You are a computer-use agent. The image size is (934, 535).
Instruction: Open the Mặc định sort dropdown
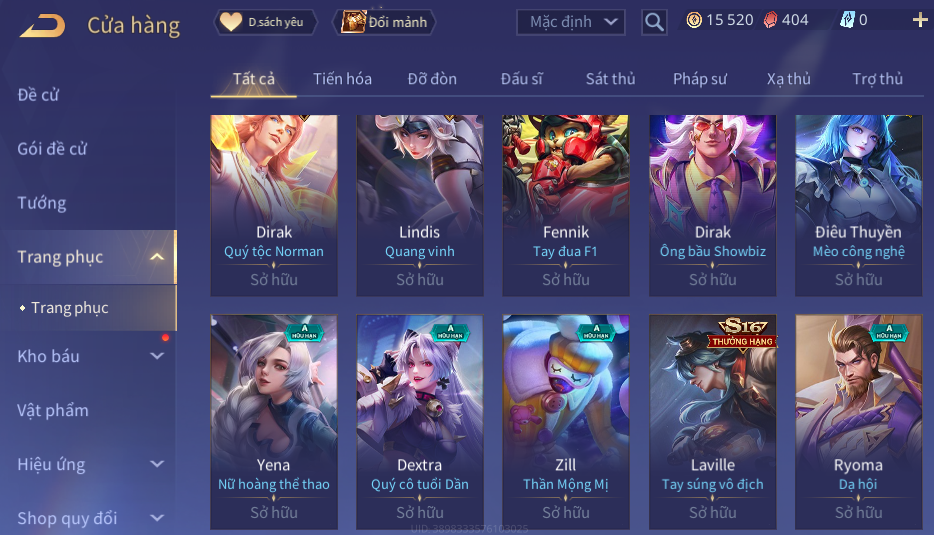(571, 23)
